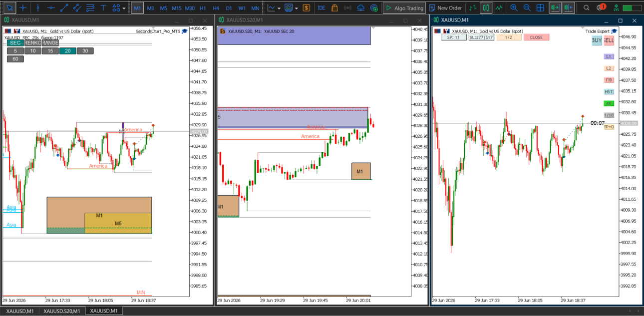Image resolution: width=644 pixels, height=316 pixels.
Task: Choose 20 seconds interval button
Action: [68, 51]
